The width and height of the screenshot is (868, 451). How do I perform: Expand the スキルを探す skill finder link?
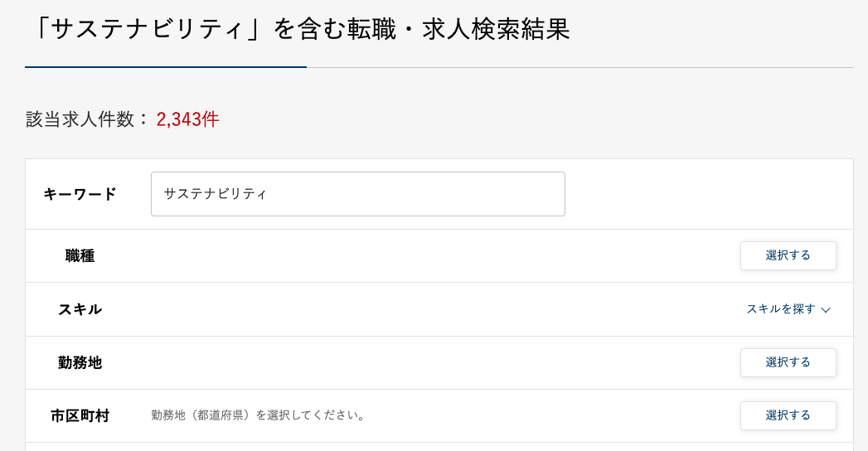(780, 309)
